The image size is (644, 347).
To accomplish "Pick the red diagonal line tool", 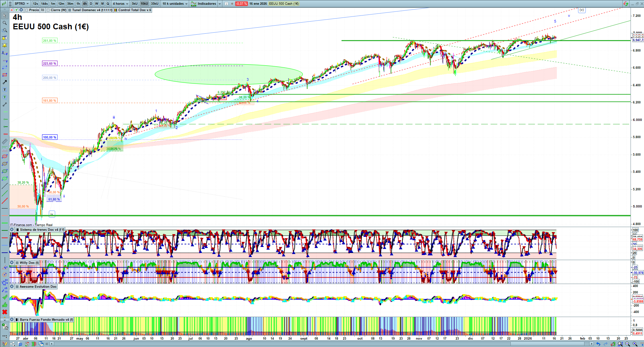I will coord(5,201).
